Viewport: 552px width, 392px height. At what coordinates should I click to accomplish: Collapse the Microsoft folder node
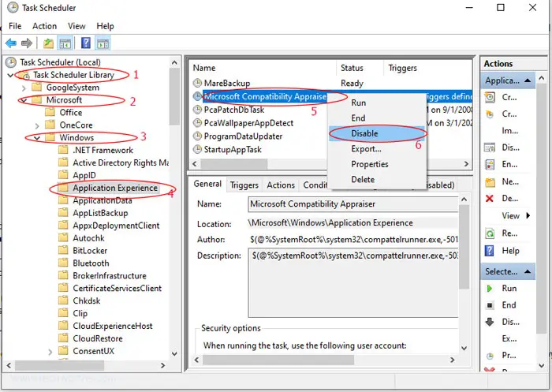click(24, 100)
